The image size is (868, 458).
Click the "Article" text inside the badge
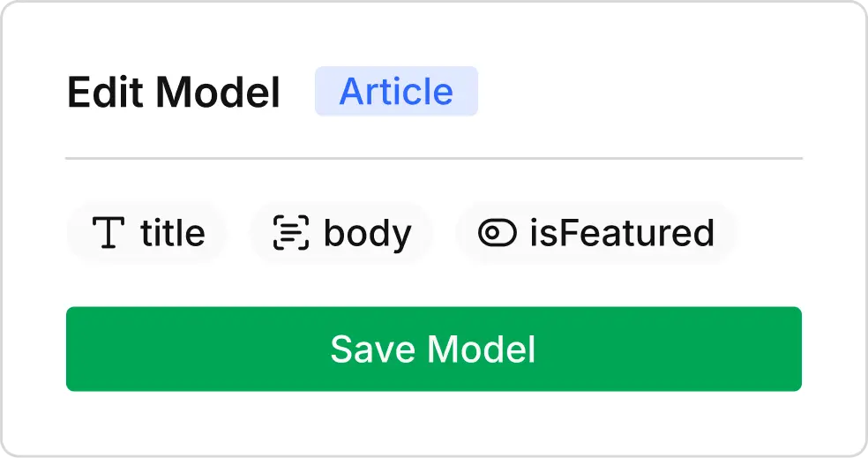point(396,92)
